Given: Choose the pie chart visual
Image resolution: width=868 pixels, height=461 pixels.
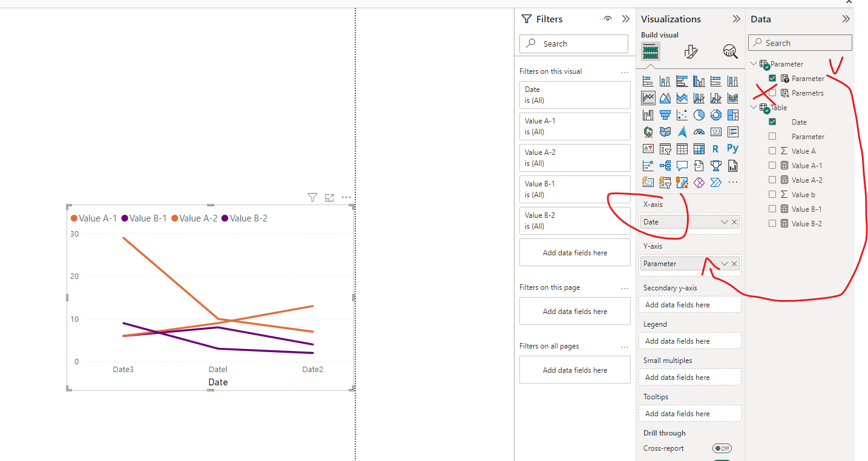Looking at the screenshot, I should [699, 114].
